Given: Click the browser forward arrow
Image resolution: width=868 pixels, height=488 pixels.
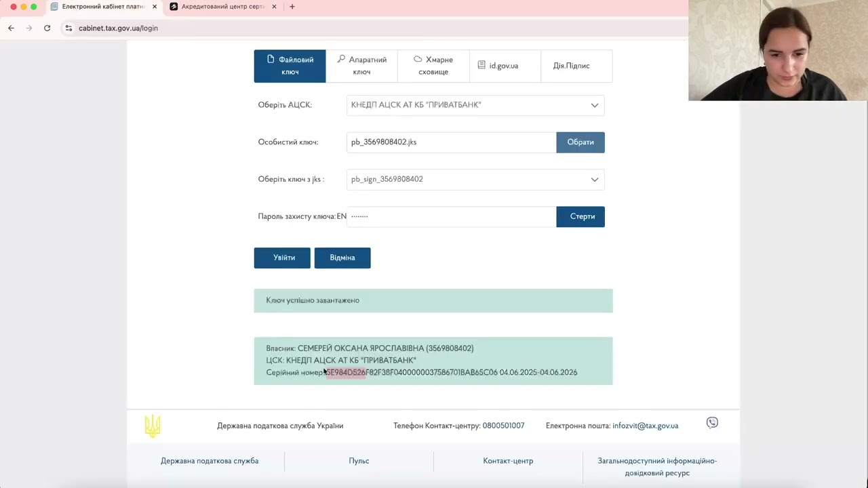Looking at the screenshot, I should [x=28, y=28].
